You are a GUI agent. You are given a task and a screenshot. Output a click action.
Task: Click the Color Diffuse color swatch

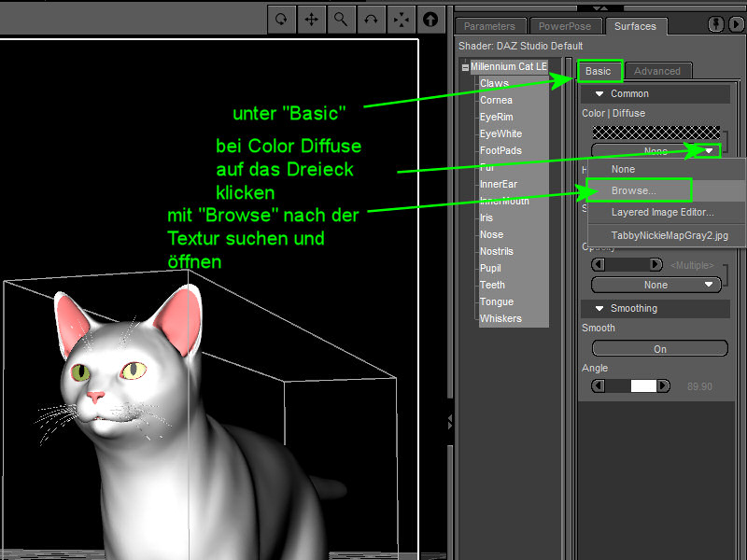[x=656, y=133]
